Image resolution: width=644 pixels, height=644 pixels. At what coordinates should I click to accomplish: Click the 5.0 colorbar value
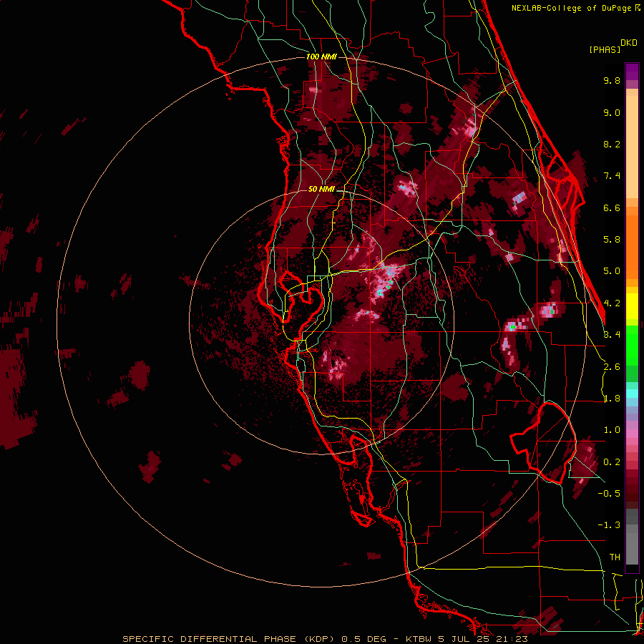[x=612, y=271]
